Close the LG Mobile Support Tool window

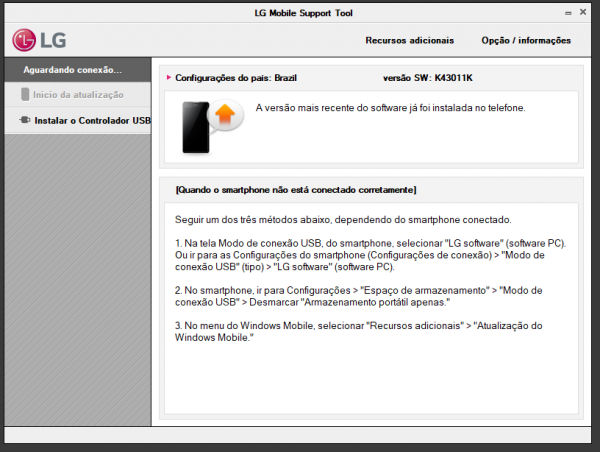pos(583,12)
